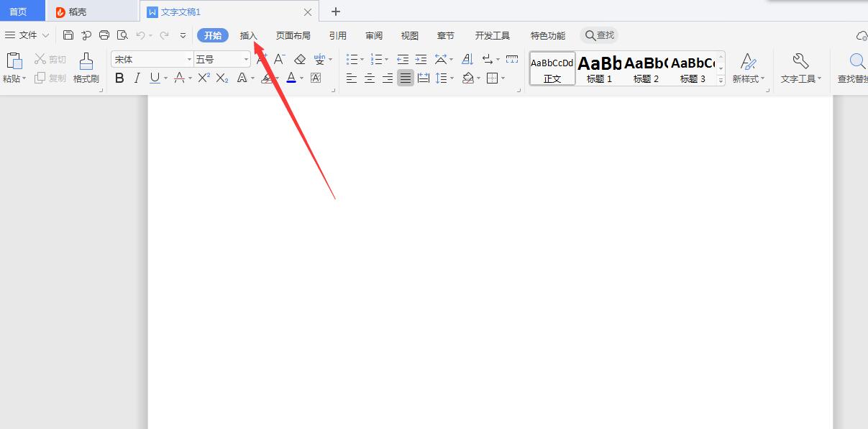868x429 pixels.
Task: Pick a font color from the A swatch
Action: pyautogui.click(x=291, y=78)
